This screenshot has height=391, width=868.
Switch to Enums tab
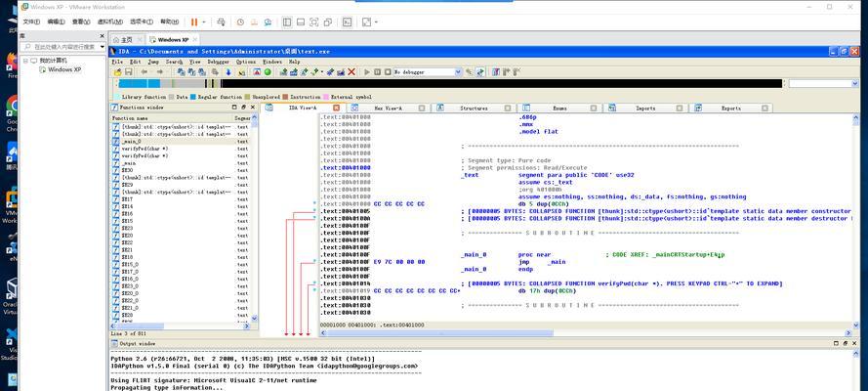(x=559, y=108)
